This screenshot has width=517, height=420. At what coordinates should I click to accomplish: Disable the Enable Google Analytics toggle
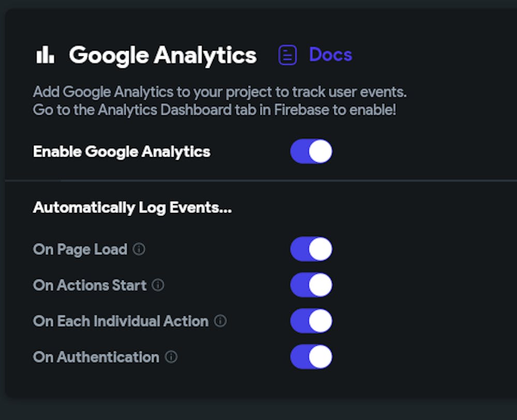pos(311,151)
